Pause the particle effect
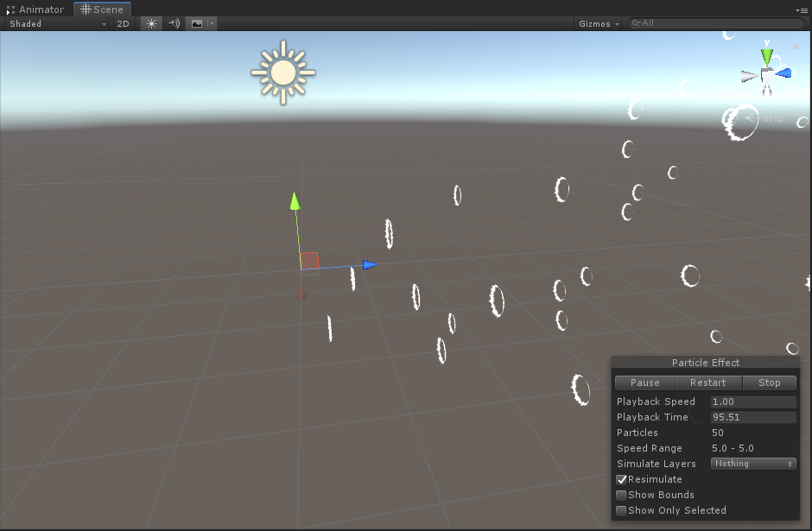The height and width of the screenshot is (531, 812). click(644, 382)
